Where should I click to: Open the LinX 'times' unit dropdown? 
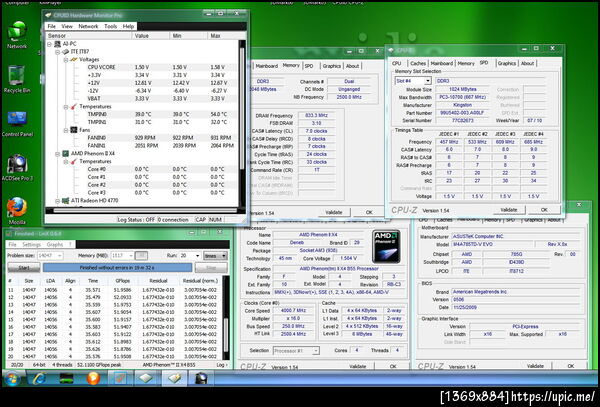(215, 256)
